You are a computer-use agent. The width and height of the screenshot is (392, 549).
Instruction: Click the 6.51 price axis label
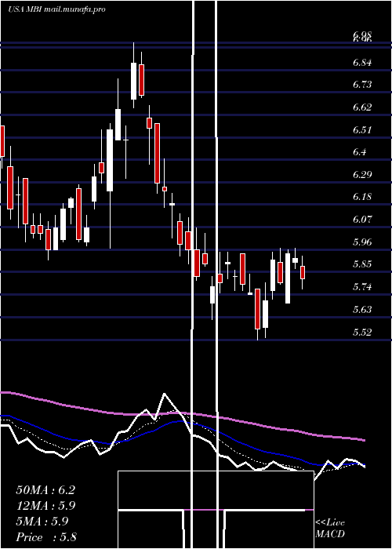point(362,130)
